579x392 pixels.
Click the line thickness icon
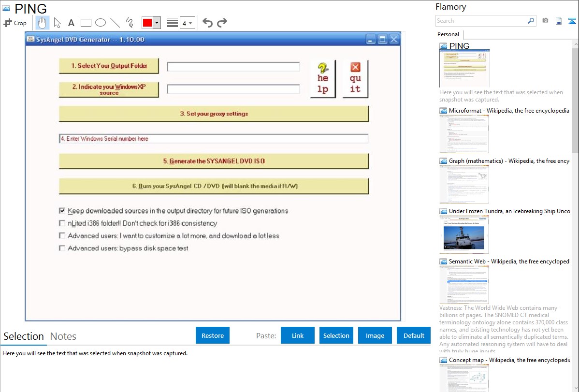[173, 23]
